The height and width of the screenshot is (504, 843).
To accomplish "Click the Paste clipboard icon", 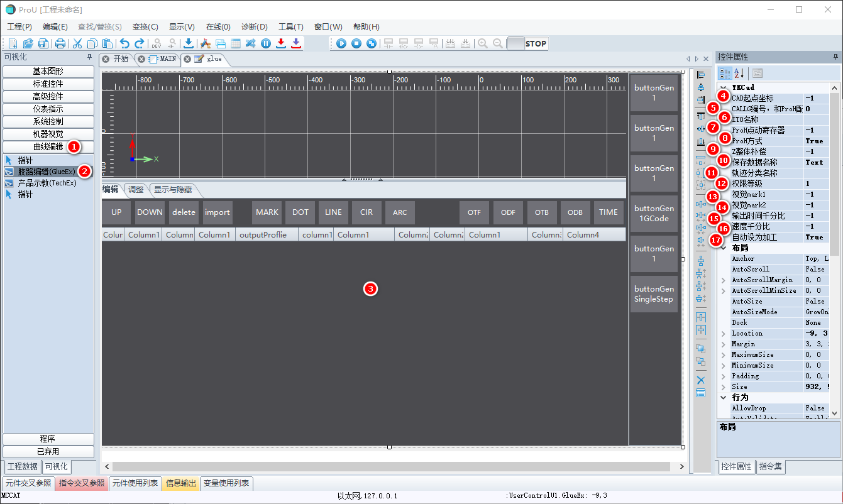I will (107, 43).
